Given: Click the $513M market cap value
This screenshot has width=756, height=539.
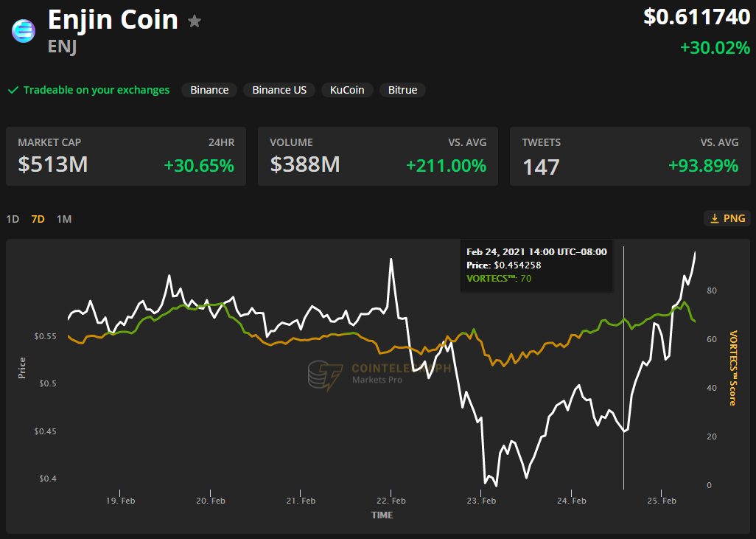Looking at the screenshot, I should [53, 164].
